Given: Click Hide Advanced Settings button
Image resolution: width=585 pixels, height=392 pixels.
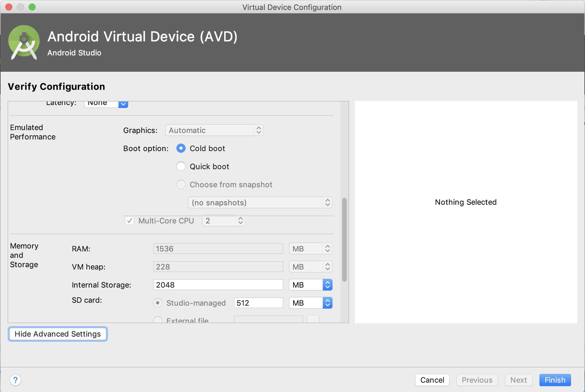Looking at the screenshot, I should click(x=58, y=334).
